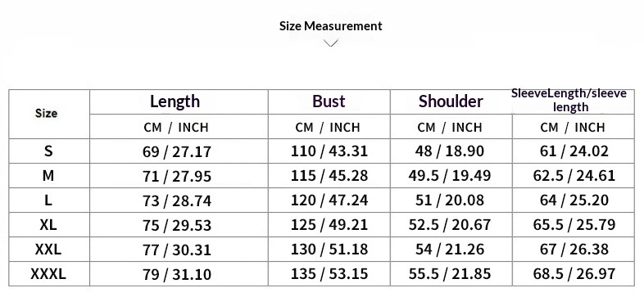Click the 130 / 51.18 bust cell

point(329,250)
